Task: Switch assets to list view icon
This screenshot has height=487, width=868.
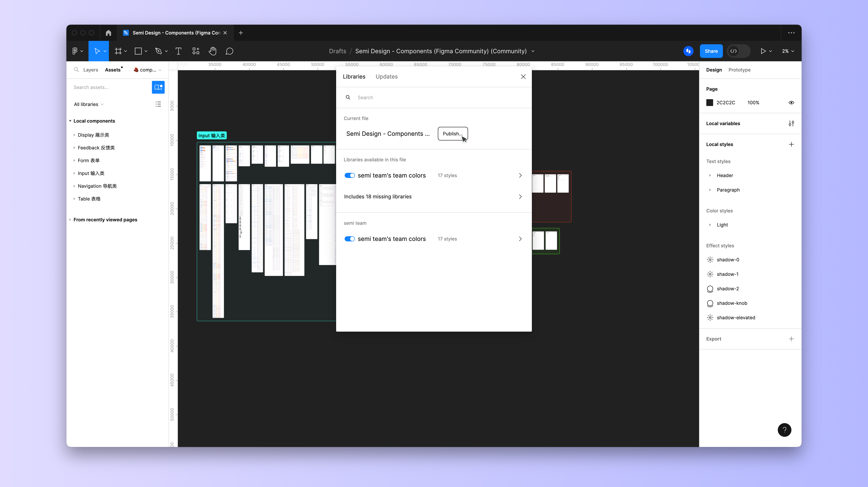Action: click(x=158, y=104)
